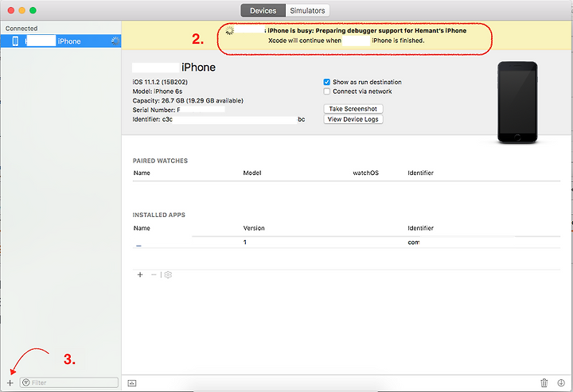Click the PAIRED WATCHES section heading
Screen dimensions: 573x392
coord(160,161)
